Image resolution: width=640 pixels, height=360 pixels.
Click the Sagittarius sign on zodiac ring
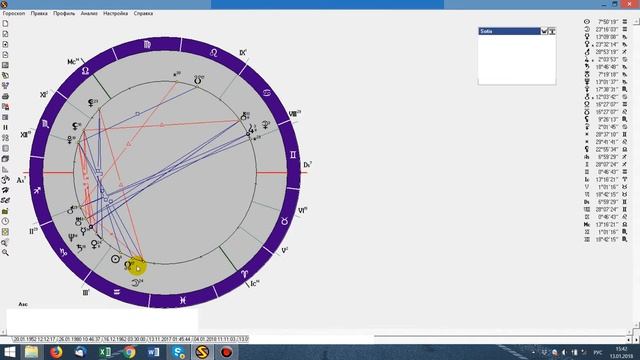37,190
